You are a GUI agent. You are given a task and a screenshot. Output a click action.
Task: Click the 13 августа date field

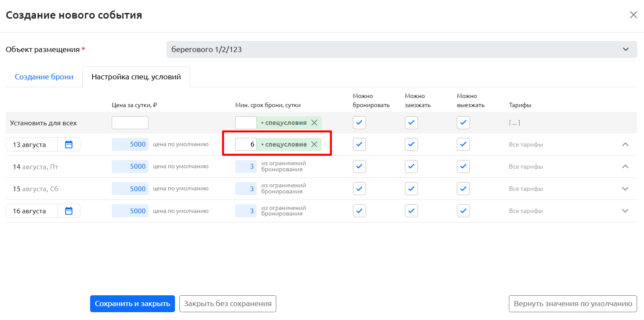[32, 144]
